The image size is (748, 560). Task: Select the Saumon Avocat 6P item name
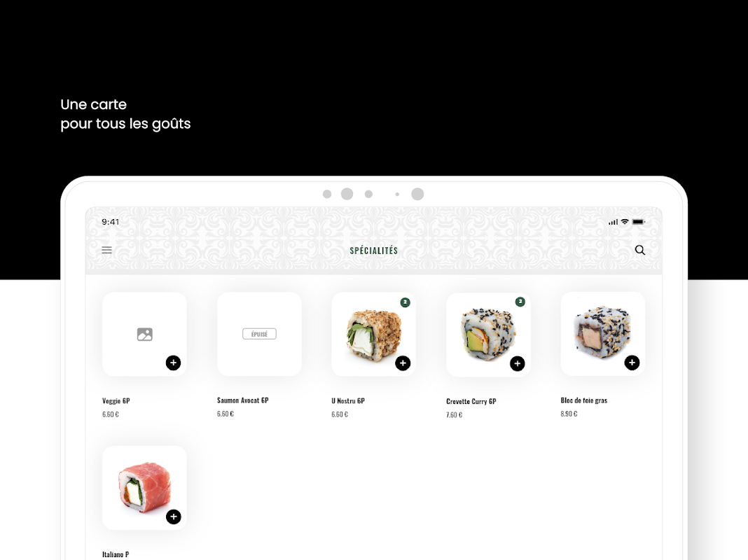pos(243,400)
